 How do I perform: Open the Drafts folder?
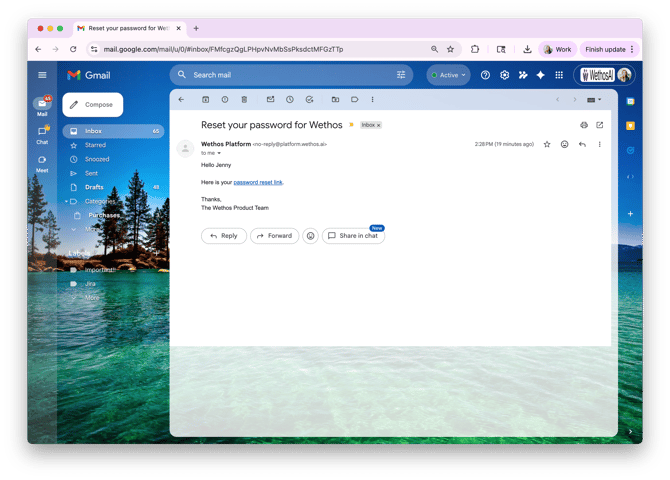pyautogui.click(x=94, y=187)
